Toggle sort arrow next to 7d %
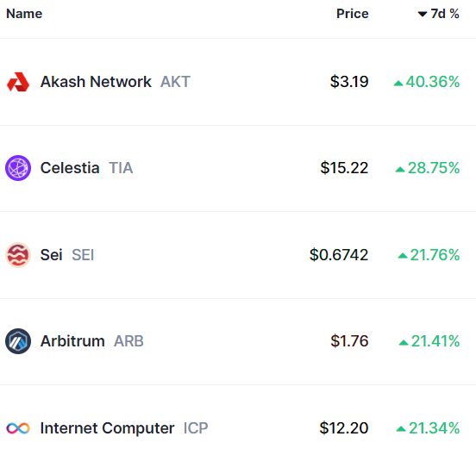The width and height of the screenshot is (476, 455). 423,14
